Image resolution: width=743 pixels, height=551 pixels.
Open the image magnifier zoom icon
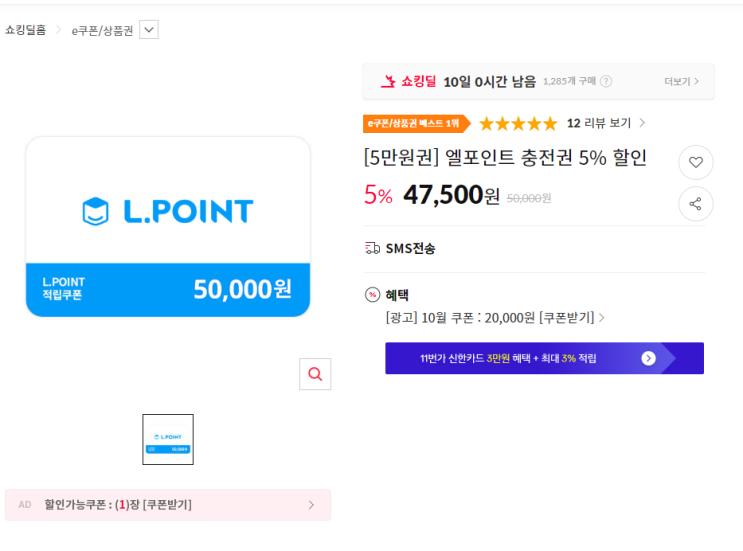click(315, 374)
